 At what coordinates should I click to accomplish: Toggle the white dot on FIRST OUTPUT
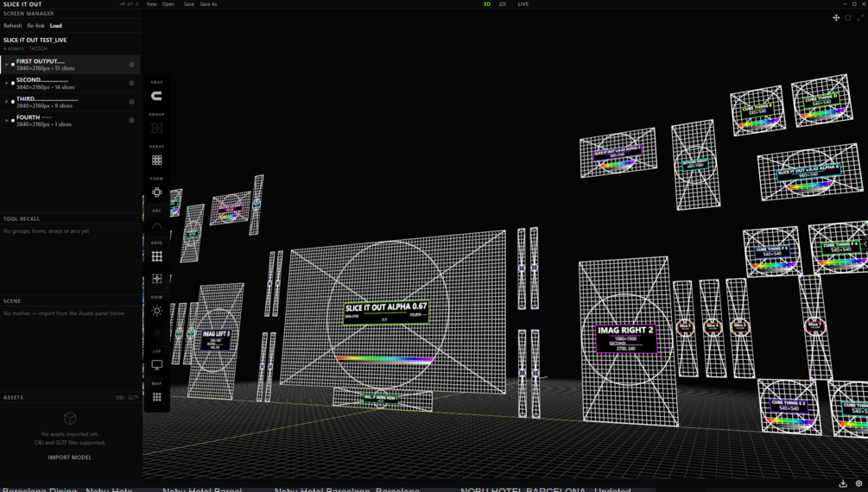(x=13, y=65)
